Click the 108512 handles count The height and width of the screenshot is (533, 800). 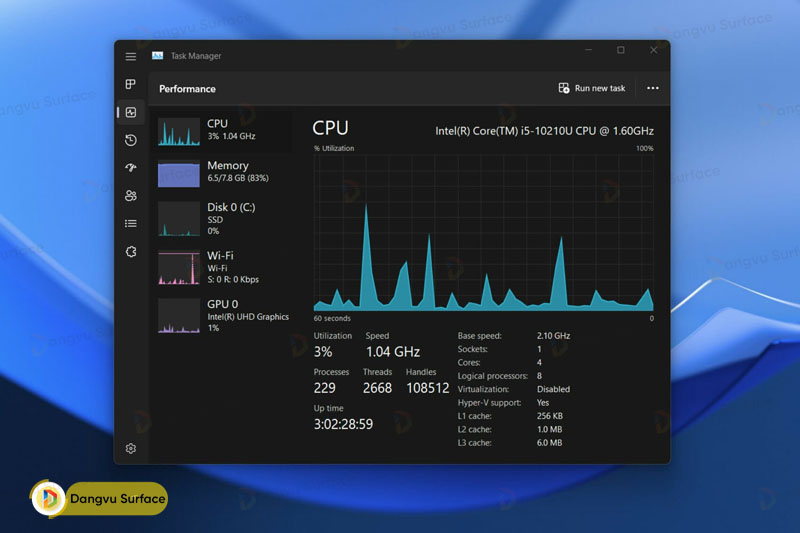(428, 388)
